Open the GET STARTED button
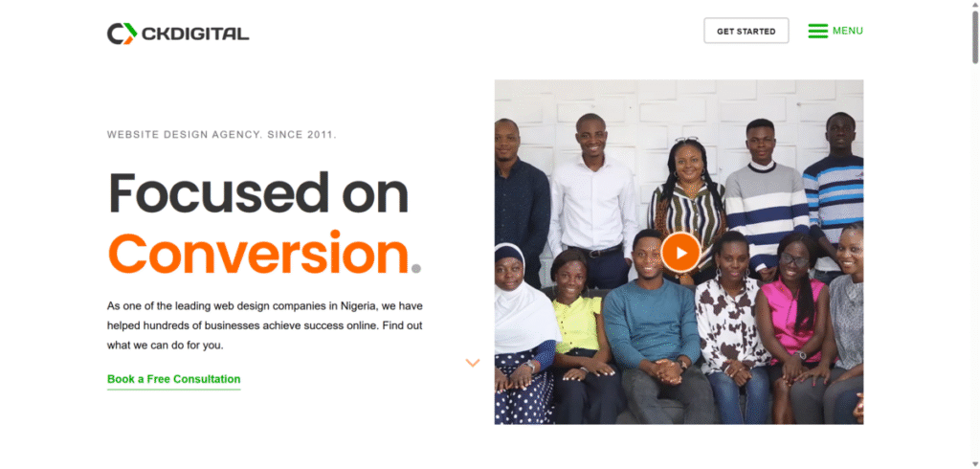This screenshot has width=980, height=469. coord(746,31)
